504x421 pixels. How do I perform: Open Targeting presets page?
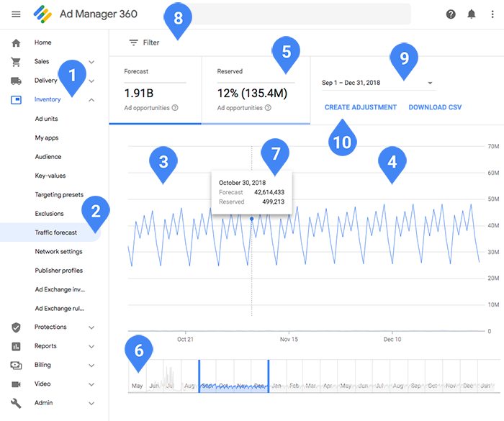(59, 195)
